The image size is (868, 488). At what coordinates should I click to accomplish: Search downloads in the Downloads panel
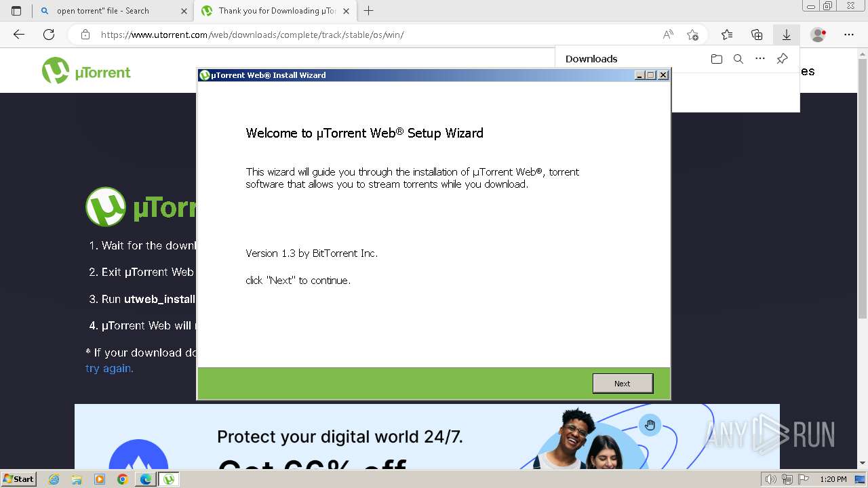[738, 59]
